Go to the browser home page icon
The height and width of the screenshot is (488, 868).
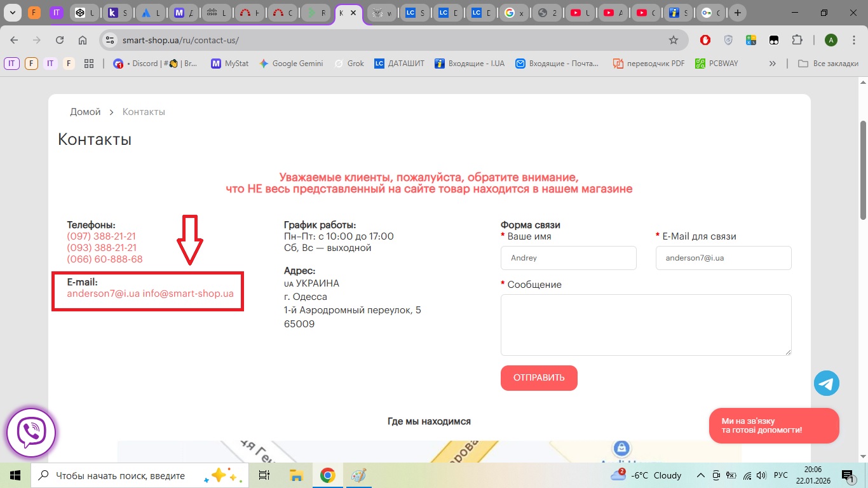[83, 40]
